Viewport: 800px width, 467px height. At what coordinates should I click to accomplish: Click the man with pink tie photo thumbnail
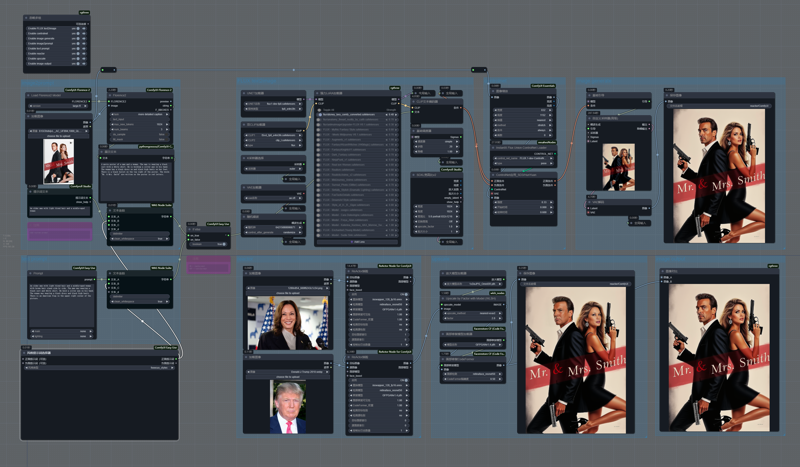[x=288, y=407]
